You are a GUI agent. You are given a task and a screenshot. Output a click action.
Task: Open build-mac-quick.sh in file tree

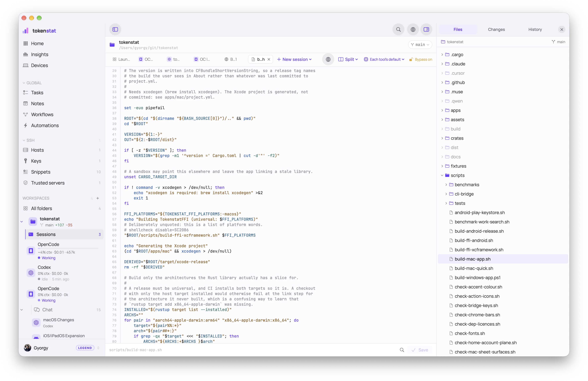click(x=503, y=268)
